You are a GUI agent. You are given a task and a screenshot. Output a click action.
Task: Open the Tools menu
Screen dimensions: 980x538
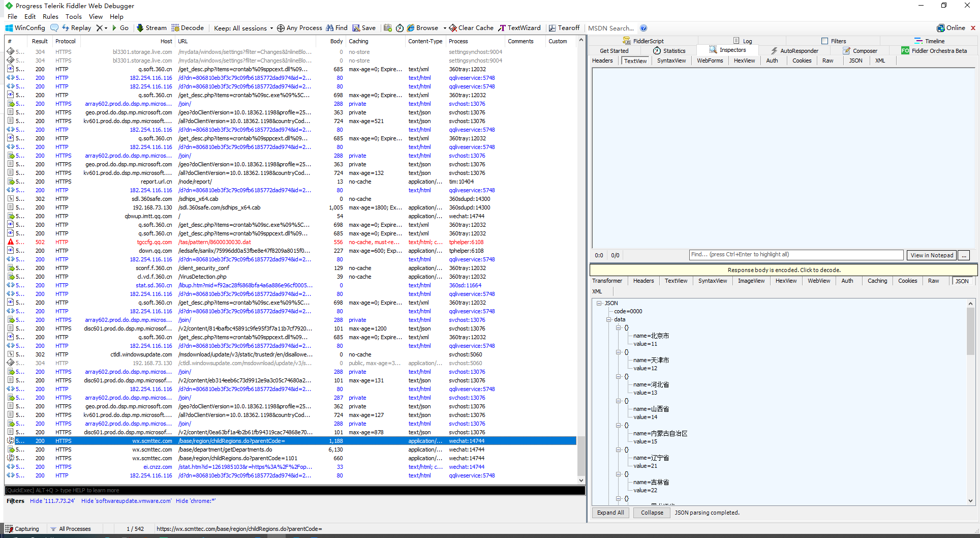click(x=74, y=16)
